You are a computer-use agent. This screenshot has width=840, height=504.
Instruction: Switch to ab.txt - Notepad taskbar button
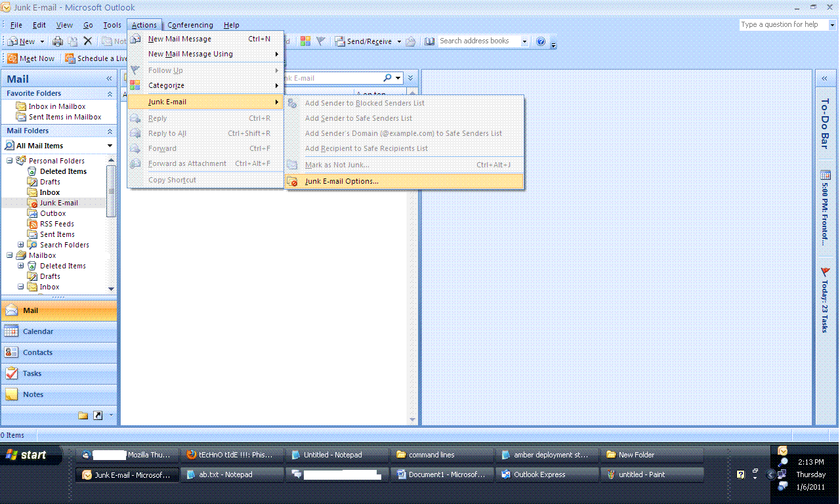(x=233, y=474)
